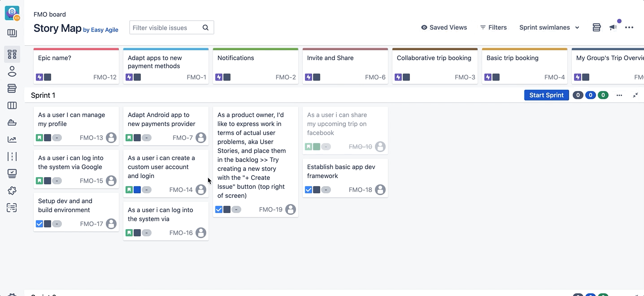644x296 pixels.
Task: Open the Filters menu
Action: tap(493, 27)
